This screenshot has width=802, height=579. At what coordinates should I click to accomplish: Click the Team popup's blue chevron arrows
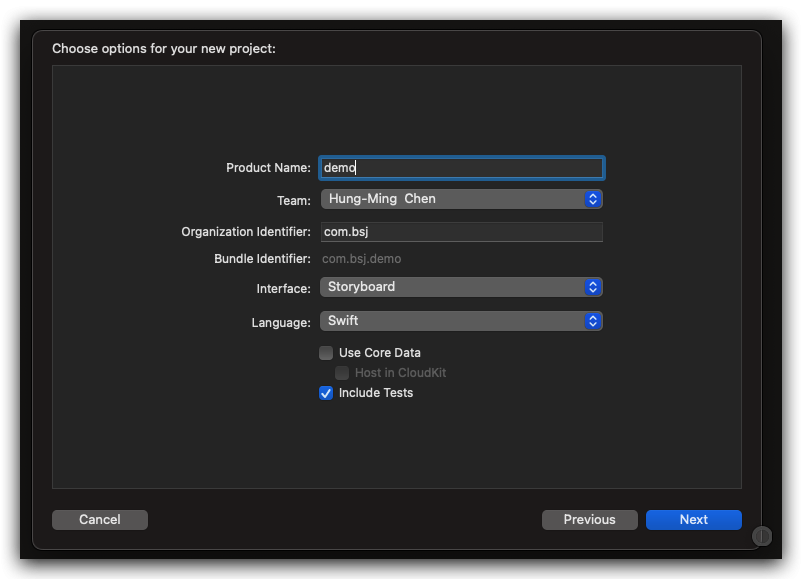click(593, 199)
